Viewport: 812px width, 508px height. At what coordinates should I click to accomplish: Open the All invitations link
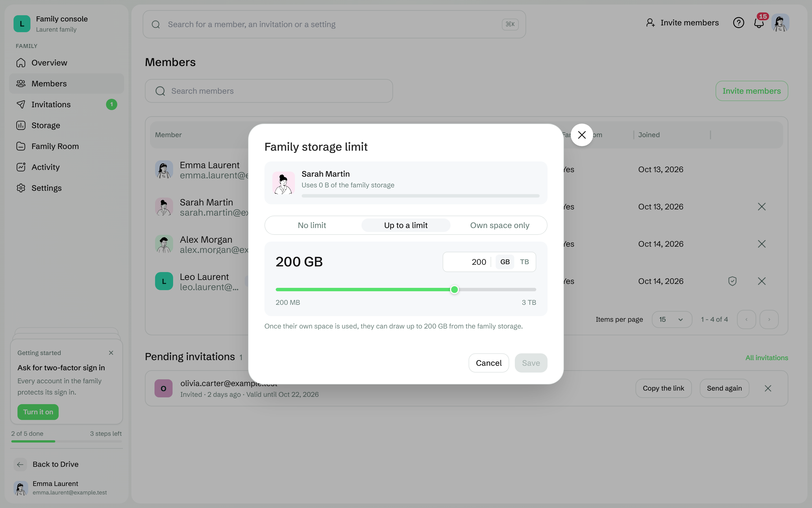click(x=767, y=358)
